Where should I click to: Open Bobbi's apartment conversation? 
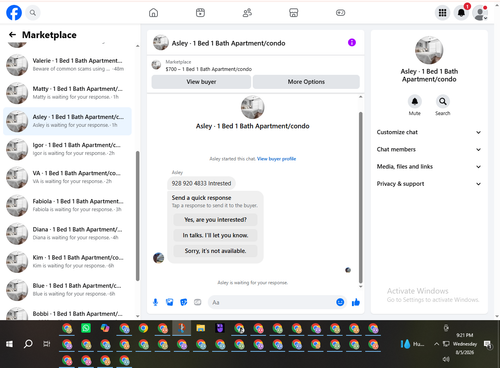[x=67, y=313]
